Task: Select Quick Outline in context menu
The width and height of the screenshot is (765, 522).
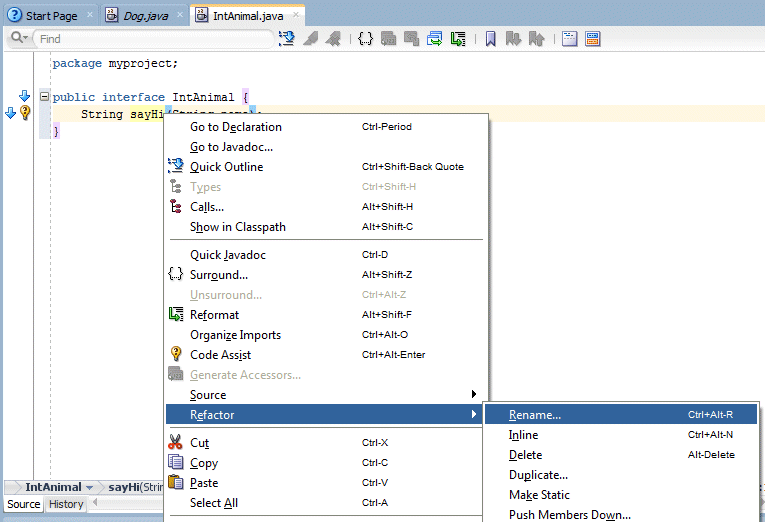Action: coord(326,167)
